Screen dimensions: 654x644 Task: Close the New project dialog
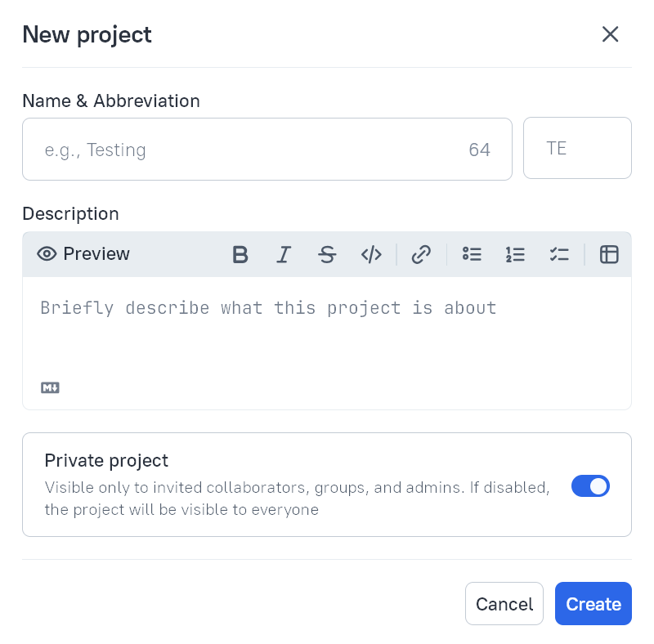610,34
